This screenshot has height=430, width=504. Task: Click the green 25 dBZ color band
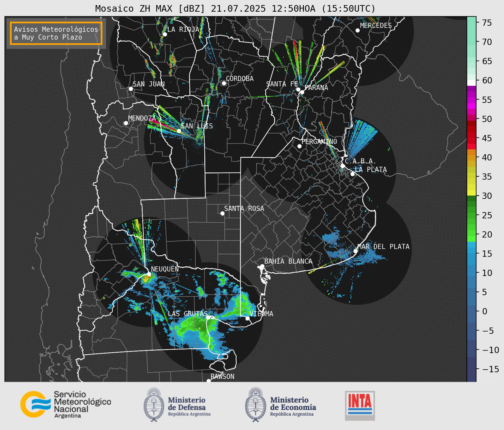tap(471, 215)
